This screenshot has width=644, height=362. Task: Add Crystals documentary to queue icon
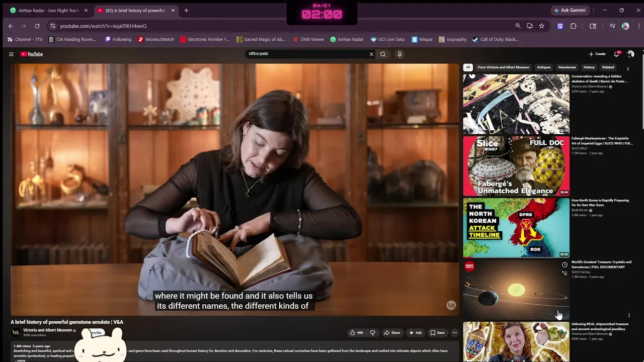(x=565, y=274)
